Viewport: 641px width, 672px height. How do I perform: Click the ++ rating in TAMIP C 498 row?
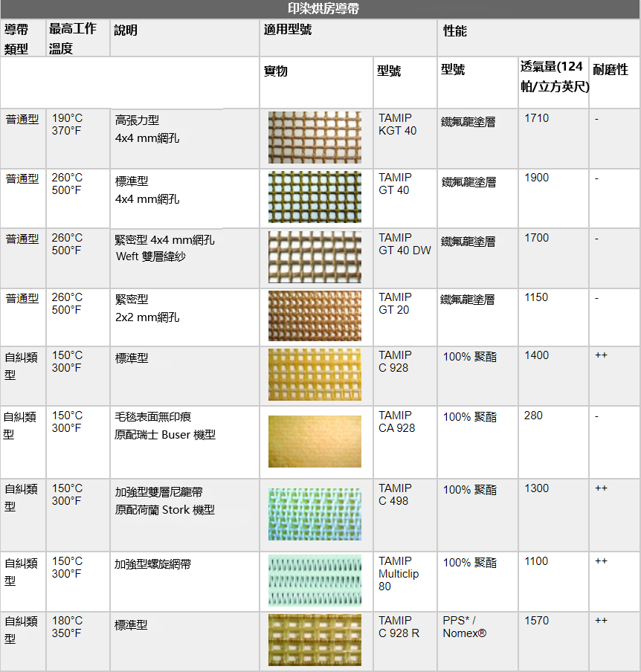coord(601,488)
